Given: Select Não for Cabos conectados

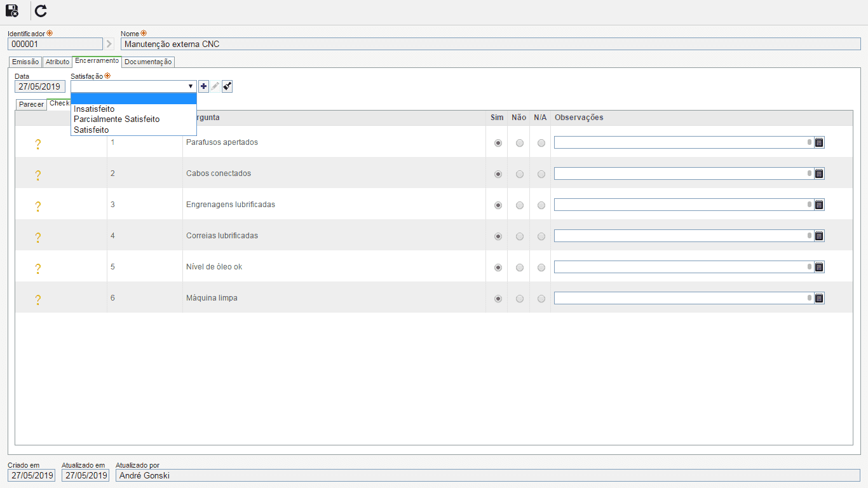Looking at the screenshot, I should [x=520, y=174].
